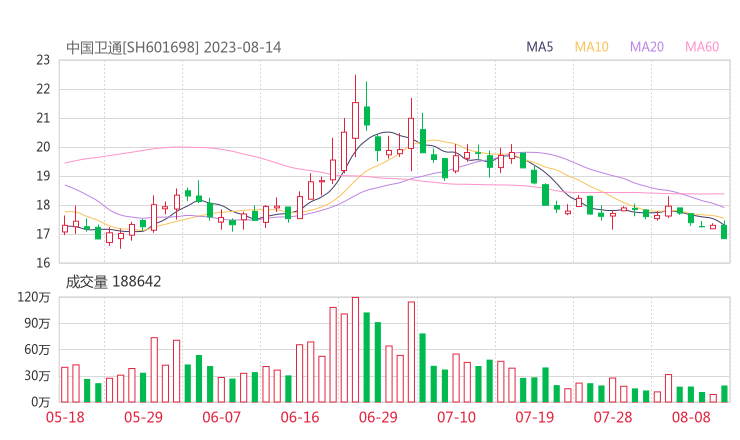Viewport: 740px width, 440px height.
Task: Click the price axis value 20
Action: pyautogui.click(x=43, y=147)
